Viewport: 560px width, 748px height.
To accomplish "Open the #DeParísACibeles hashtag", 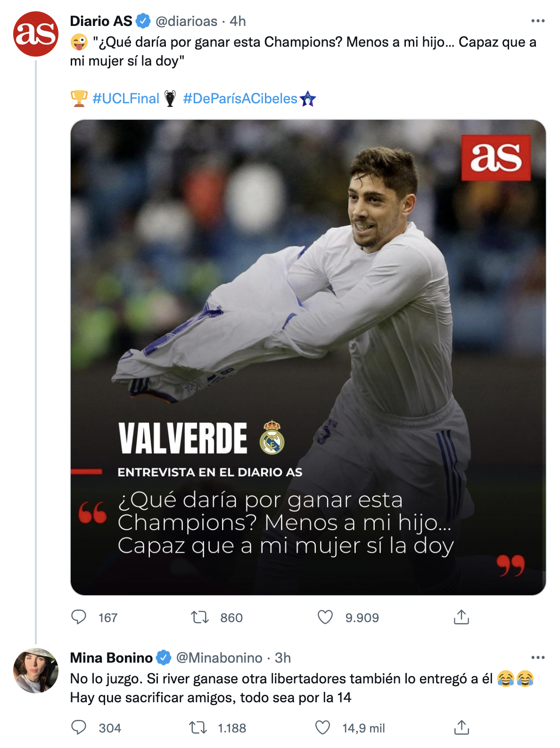I will click(240, 99).
